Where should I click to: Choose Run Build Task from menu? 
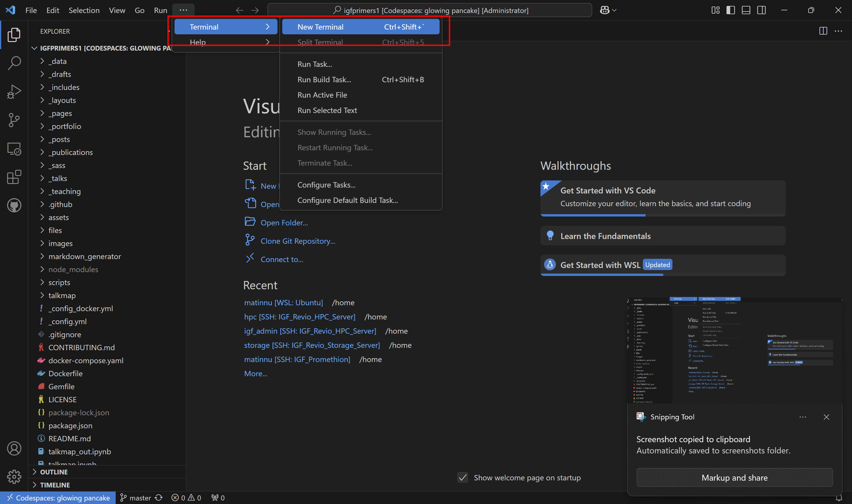324,79
